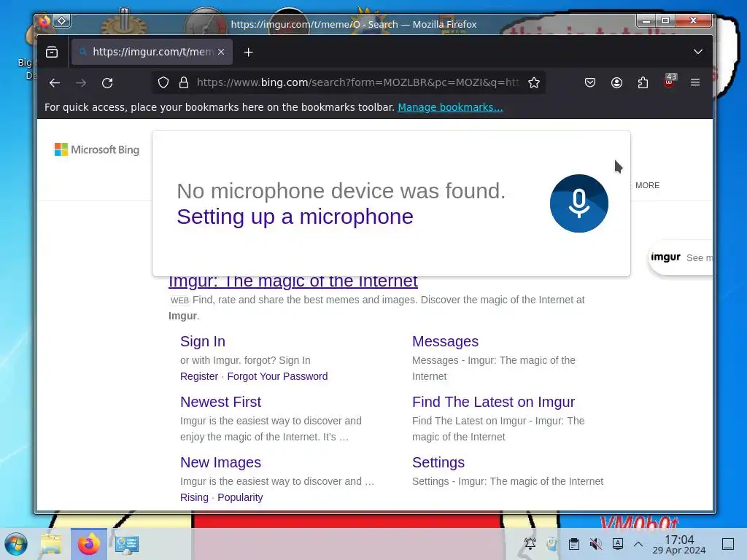
Task: Open the Imgur Settings sublink
Action: point(438,462)
